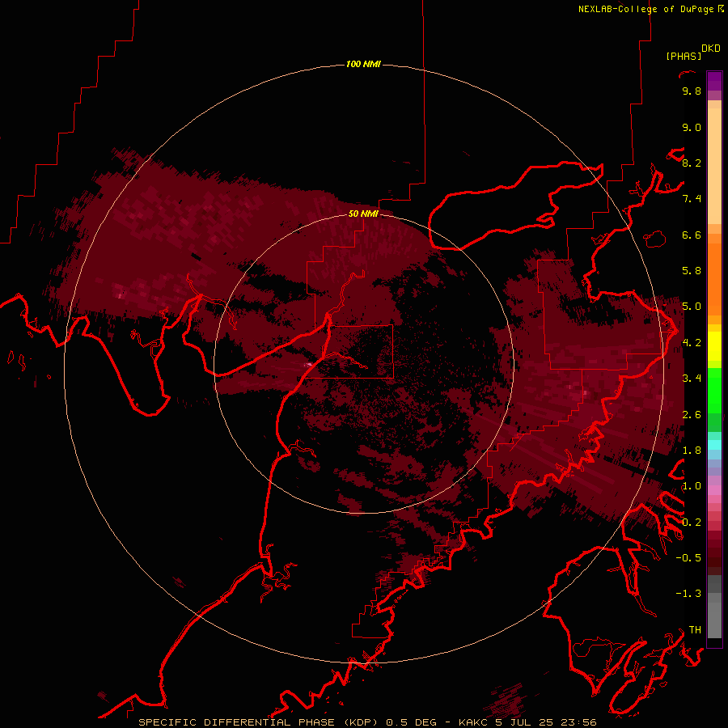Click the 1.0 scale value

tap(692, 486)
